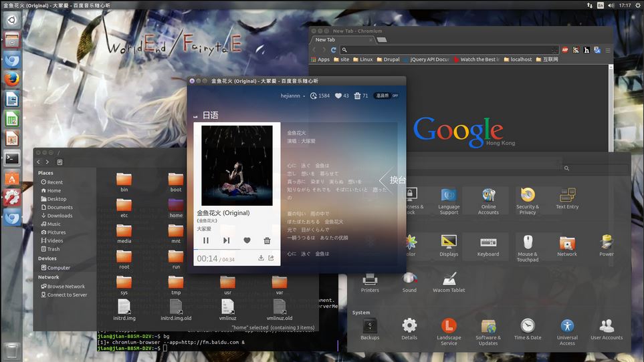Open the etc folder in file manager
Screen dimensions: 644x362
pyautogui.click(x=124, y=208)
